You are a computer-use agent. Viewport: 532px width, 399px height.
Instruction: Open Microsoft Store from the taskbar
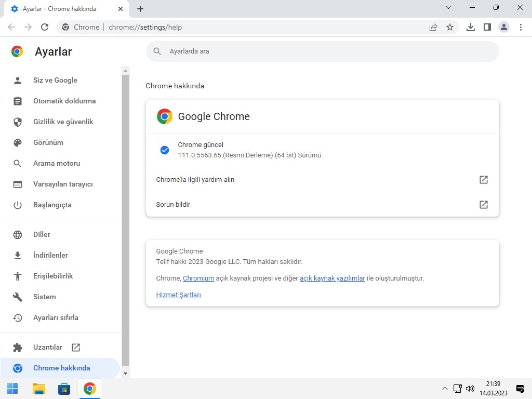click(64, 389)
